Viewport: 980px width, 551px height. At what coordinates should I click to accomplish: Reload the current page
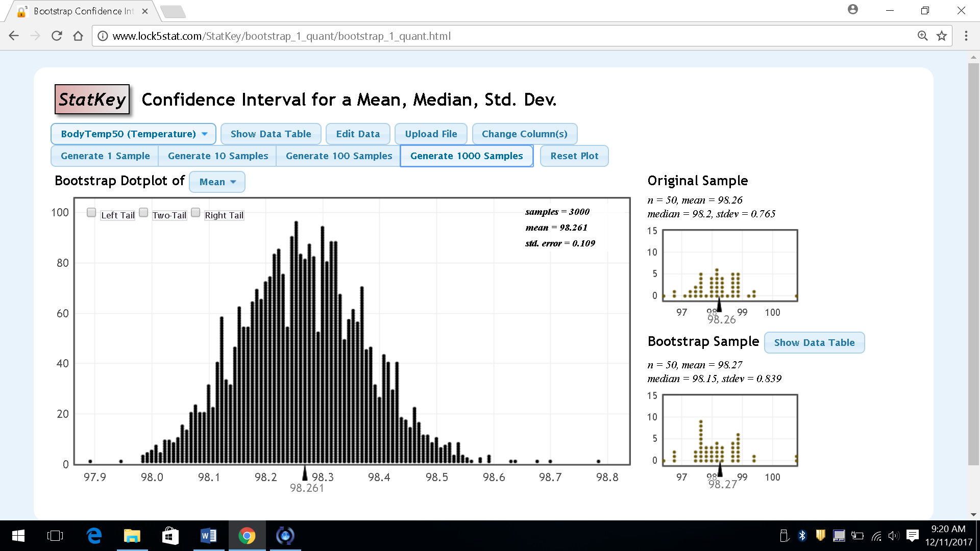click(x=57, y=36)
